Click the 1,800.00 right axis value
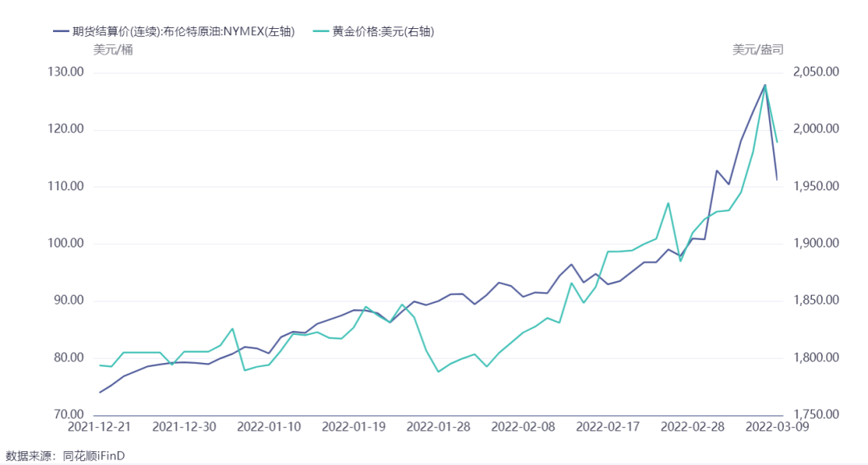 click(x=816, y=357)
